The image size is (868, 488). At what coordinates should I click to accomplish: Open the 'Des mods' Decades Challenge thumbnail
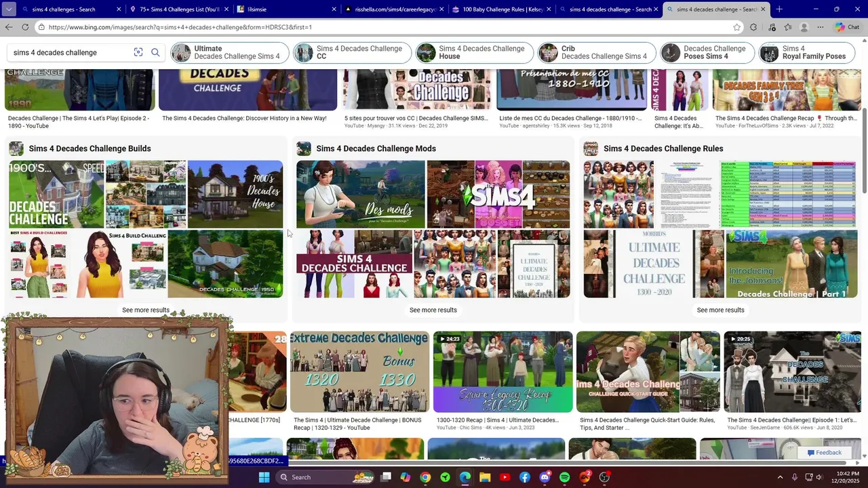[361, 194]
